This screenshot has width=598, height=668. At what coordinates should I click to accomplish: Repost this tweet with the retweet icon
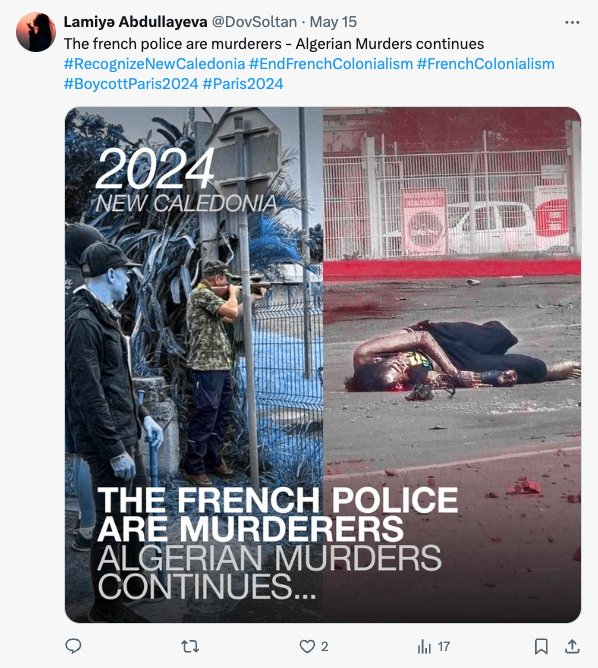point(190,646)
